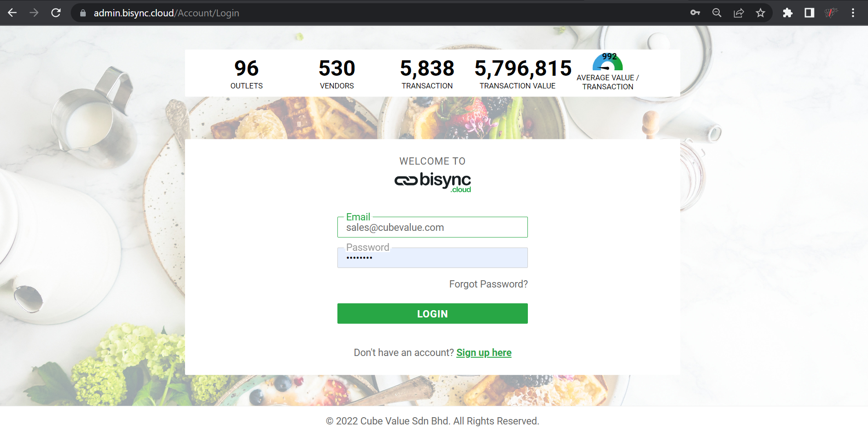Open the Sign up here link
868x429 pixels.
483,353
